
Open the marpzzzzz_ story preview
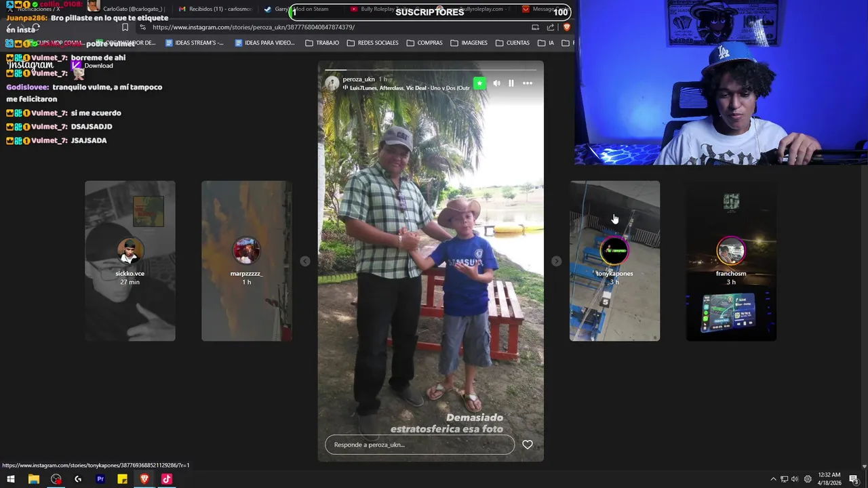[247, 261]
